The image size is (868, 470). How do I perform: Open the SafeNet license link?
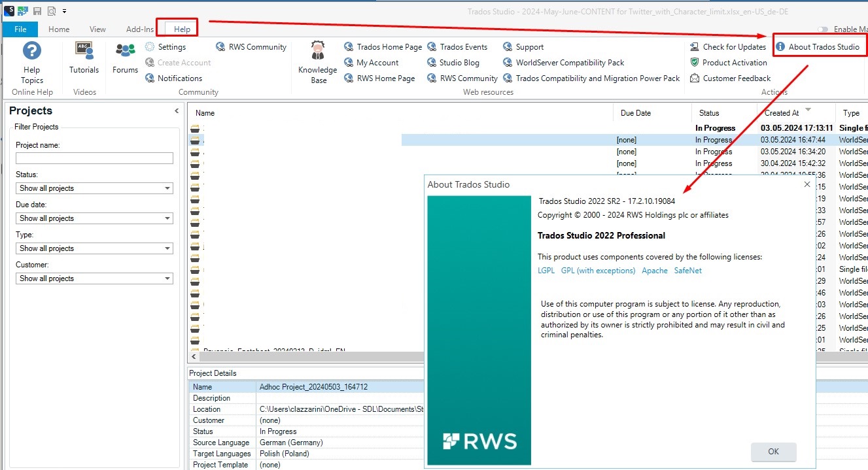(x=688, y=271)
